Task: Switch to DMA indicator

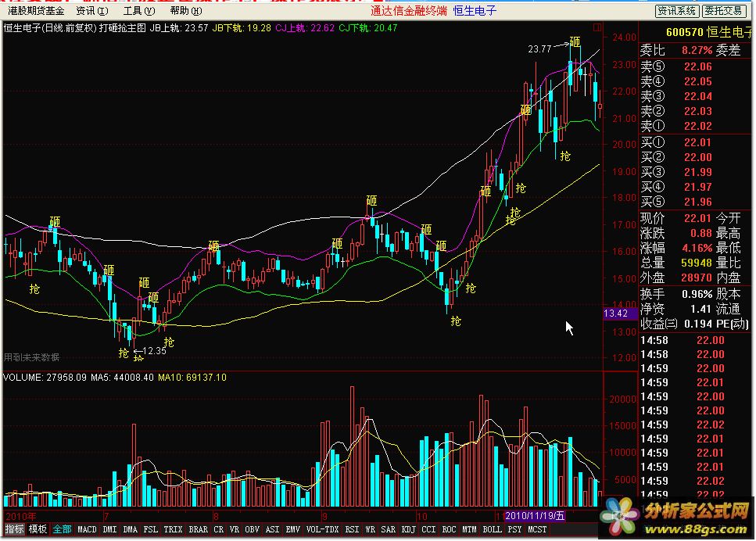Action: click(131, 529)
